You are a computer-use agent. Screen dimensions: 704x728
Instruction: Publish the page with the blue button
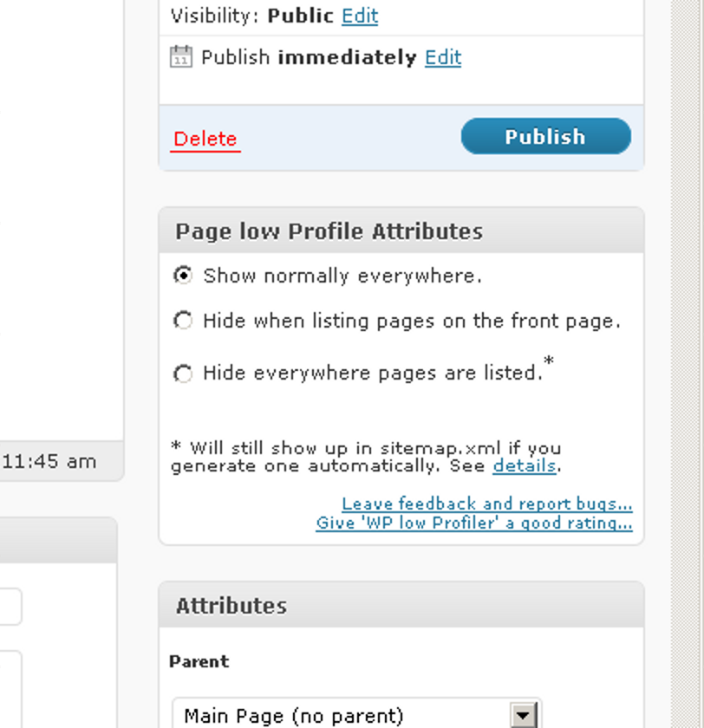[545, 136]
